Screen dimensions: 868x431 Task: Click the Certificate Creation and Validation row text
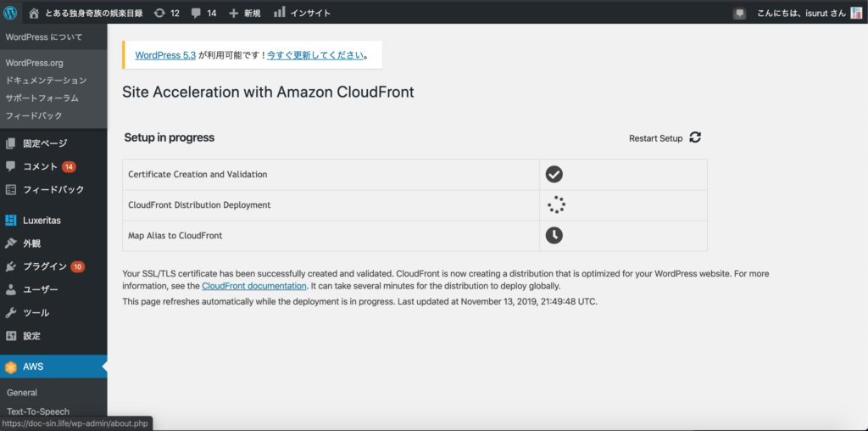198,174
